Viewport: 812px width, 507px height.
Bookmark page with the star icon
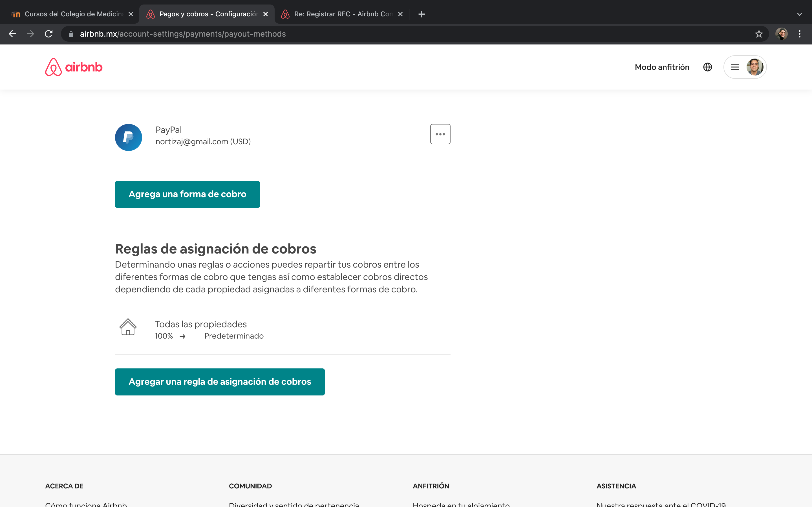tap(759, 34)
